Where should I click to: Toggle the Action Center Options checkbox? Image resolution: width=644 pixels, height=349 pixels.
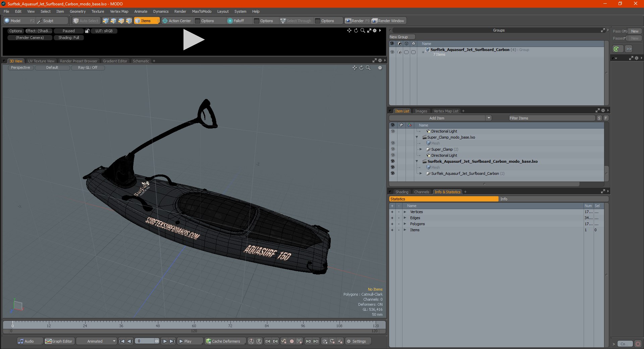198,21
